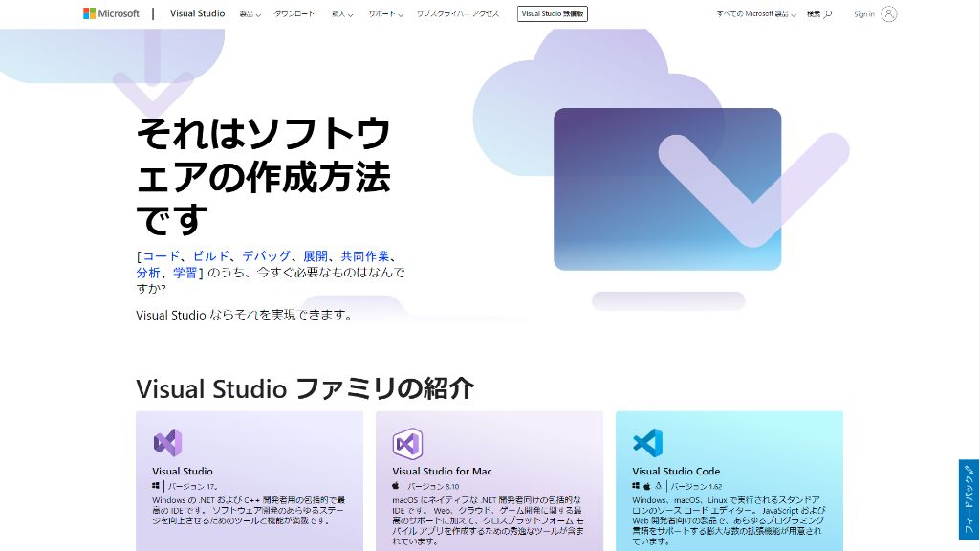Open the 展開 link
Image resolution: width=980 pixels, height=551 pixels.
tap(316, 256)
